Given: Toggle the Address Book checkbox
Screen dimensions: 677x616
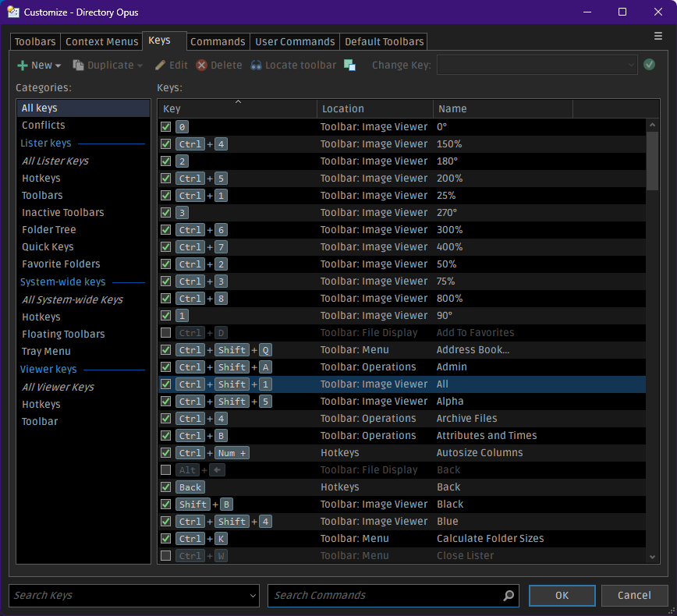Looking at the screenshot, I should coord(166,350).
